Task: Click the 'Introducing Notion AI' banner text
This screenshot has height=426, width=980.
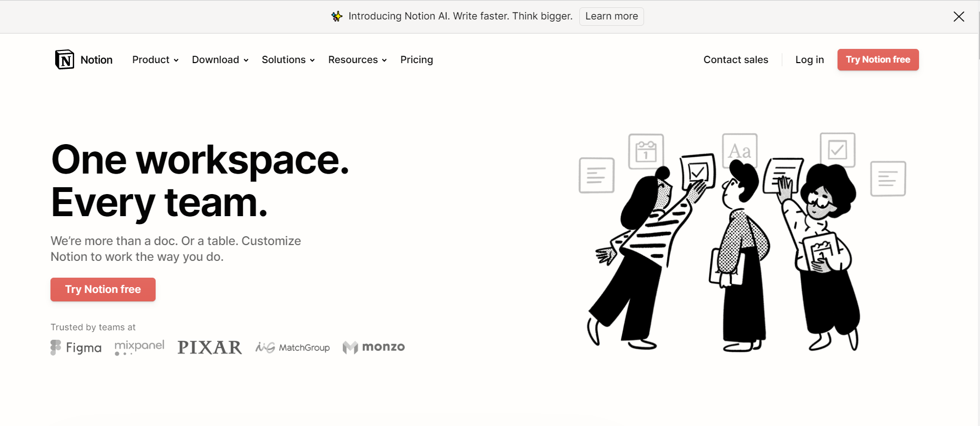Action: (461, 16)
